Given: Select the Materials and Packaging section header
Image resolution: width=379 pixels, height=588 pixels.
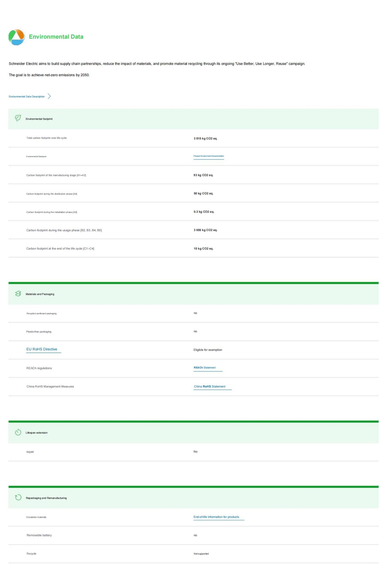Looking at the screenshot, I should click(40, 294).
